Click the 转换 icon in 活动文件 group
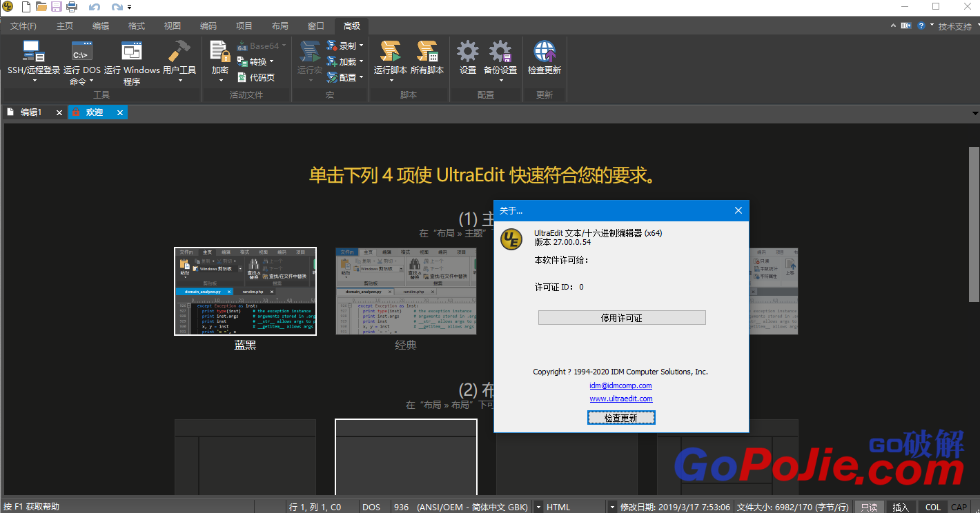The image size is (980, 513). (242, 62)
